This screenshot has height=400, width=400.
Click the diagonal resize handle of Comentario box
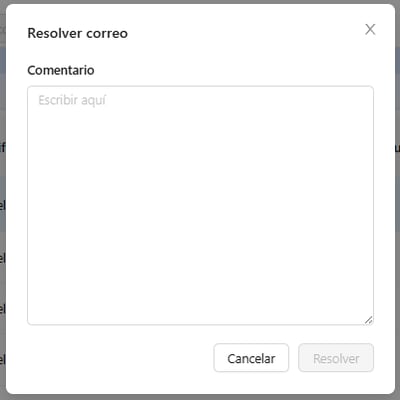coord(368,320)
